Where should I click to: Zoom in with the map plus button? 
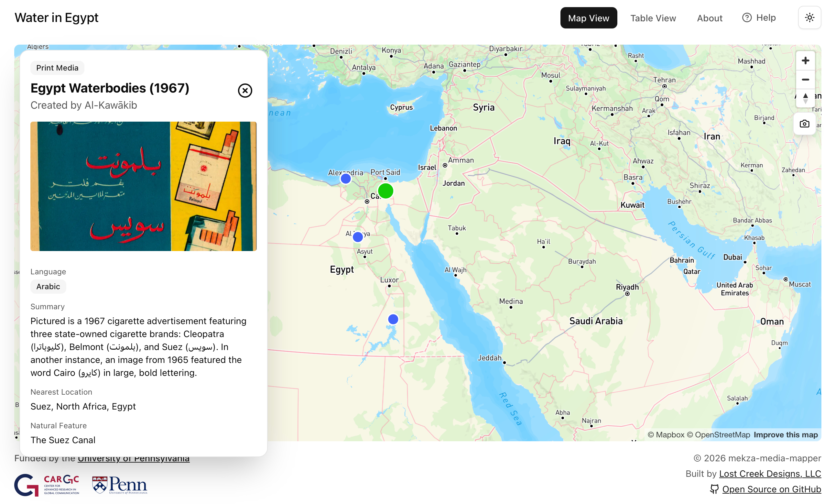(x=805, y=61)
